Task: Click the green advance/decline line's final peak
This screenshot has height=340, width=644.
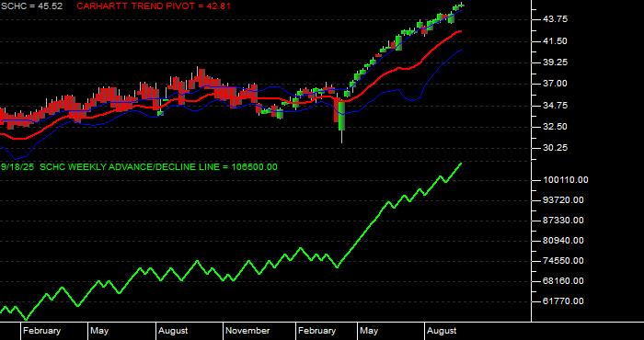Action: [x=461, y=164]
